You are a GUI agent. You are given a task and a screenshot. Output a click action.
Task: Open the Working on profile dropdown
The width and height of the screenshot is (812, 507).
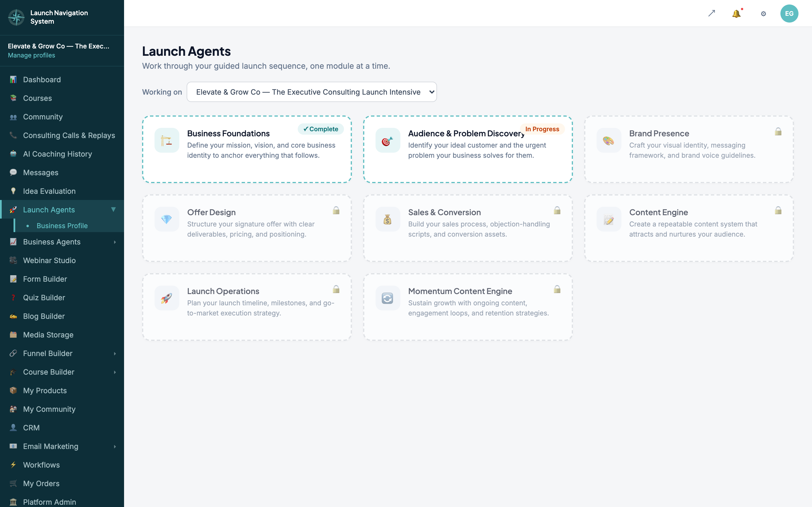pos(312,92)
